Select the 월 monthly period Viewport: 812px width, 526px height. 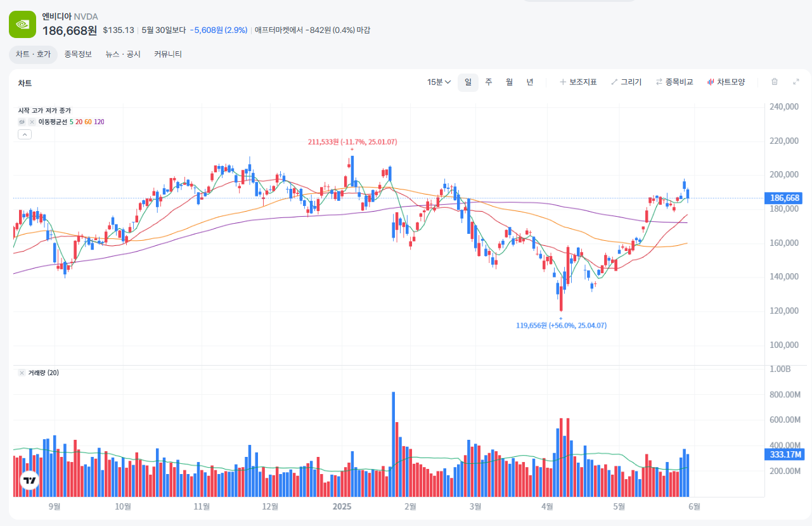pos(509,82)
